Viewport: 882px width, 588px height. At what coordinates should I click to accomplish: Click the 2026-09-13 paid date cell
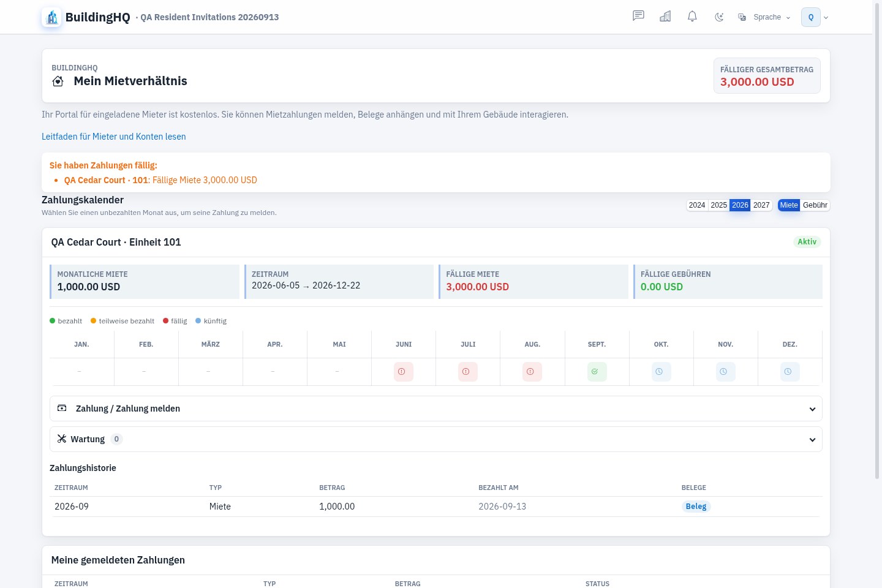pyautogui.click(x=502, y=507)
